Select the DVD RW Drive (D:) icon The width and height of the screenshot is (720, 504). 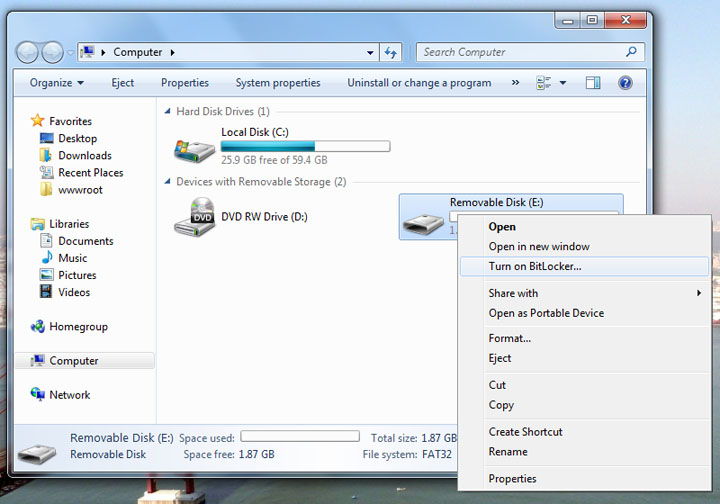click(x=194, y=217)
